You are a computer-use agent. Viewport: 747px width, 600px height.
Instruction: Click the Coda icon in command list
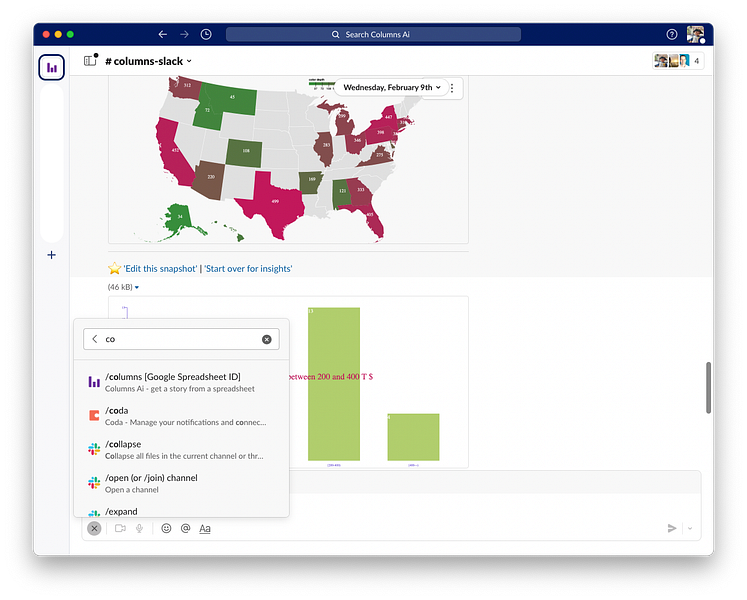pos(94,415)
